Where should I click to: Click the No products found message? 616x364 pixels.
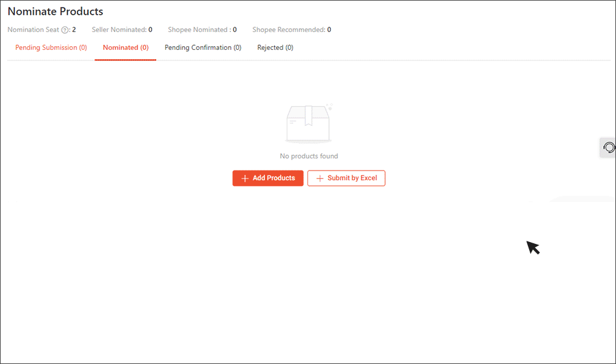[309, 156]
